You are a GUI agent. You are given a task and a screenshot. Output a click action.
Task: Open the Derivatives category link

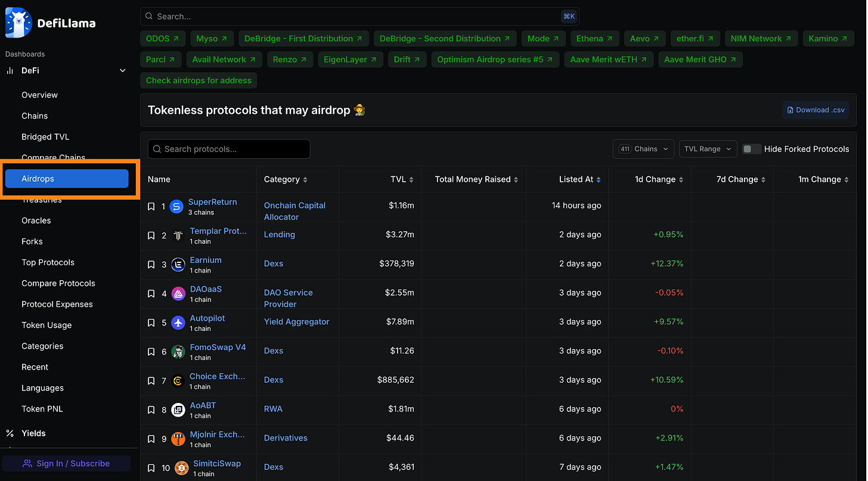286,438
